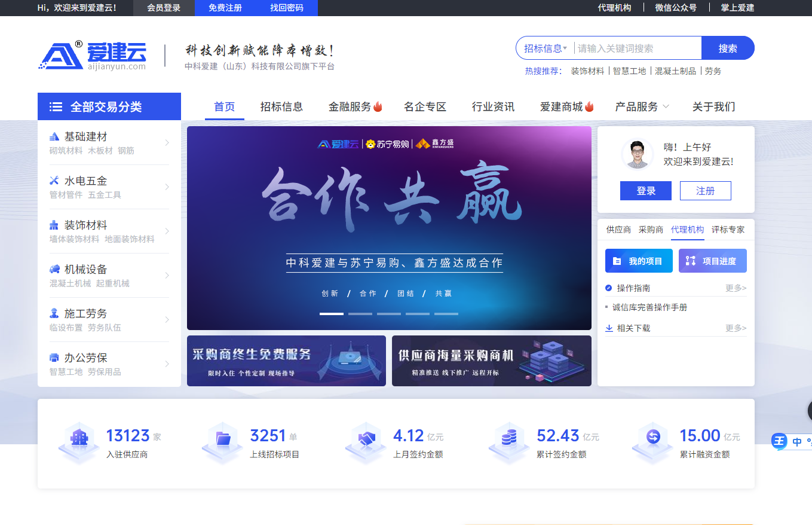
Task: Switch to the 评标专家 tab
Action: click(x=728, y=230)
